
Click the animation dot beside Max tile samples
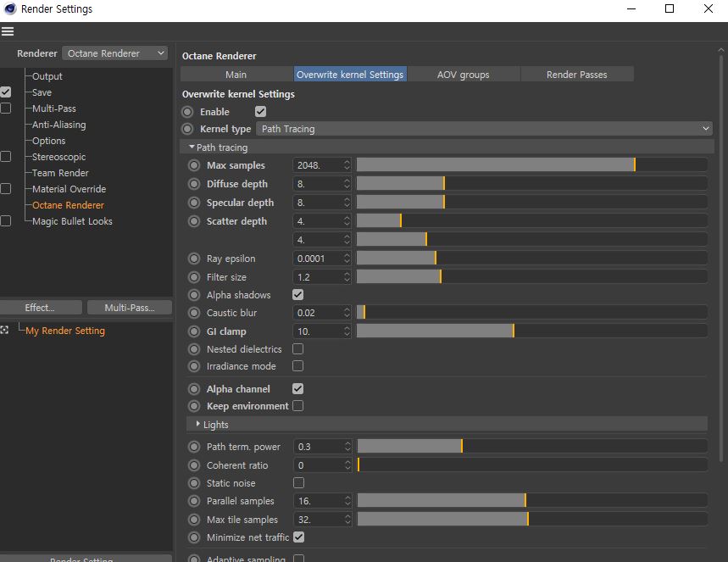[x=194, y=520]
